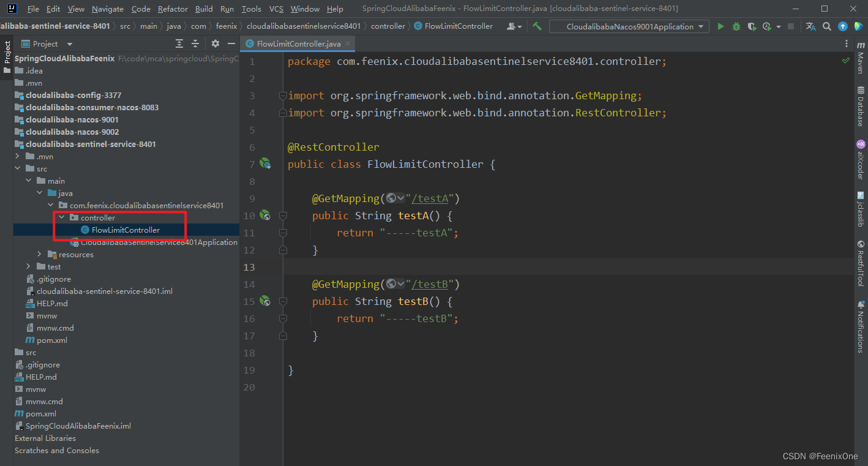Screen dimensions: 868x466
Task: Open Project panel gear options
Action: [x=215, y=43]
